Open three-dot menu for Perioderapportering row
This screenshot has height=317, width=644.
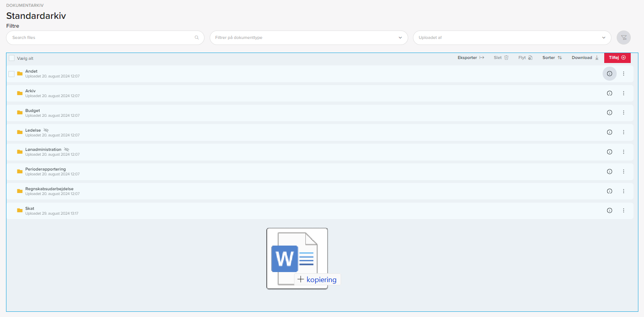pos(624,172)
